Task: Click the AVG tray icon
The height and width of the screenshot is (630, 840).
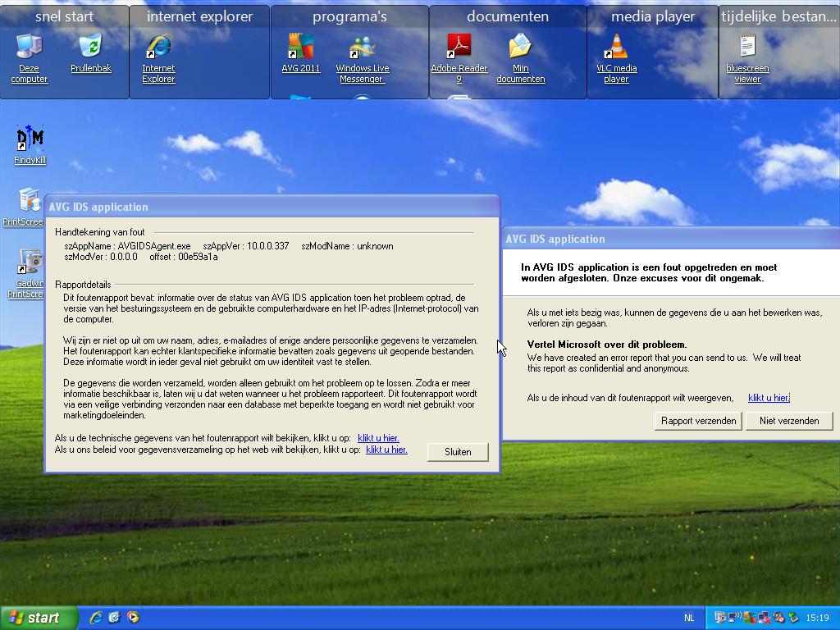Action: tap(750, 618)
